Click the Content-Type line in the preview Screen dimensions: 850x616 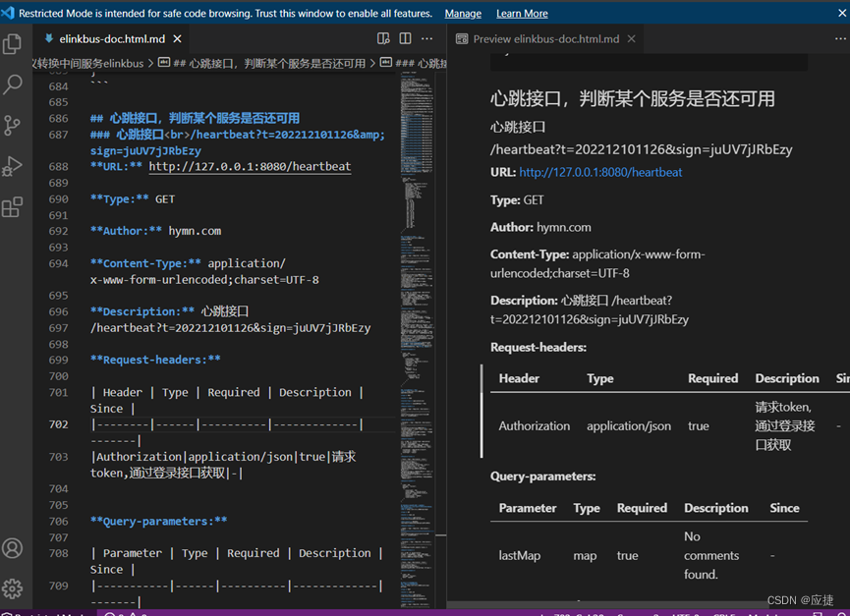[x=597, y=263]
